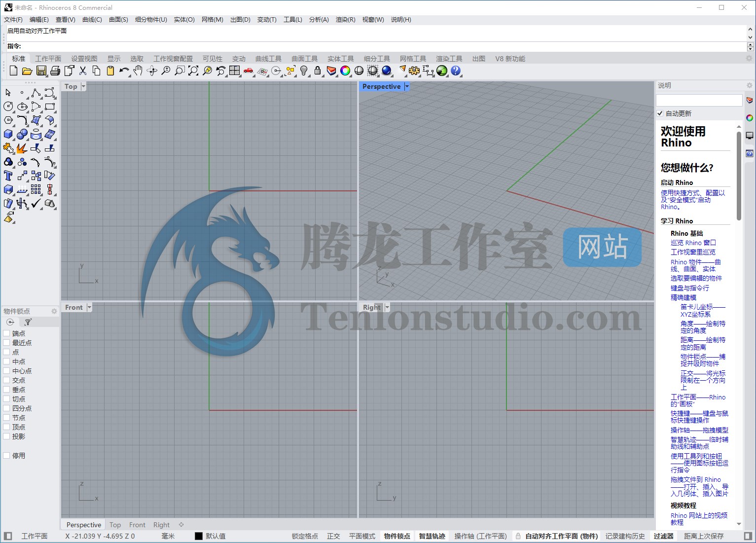The width and height of the screenshot is (756, 543).
Task: Click the Array grid icon in sidebar
Action: (x=36, y=189)
